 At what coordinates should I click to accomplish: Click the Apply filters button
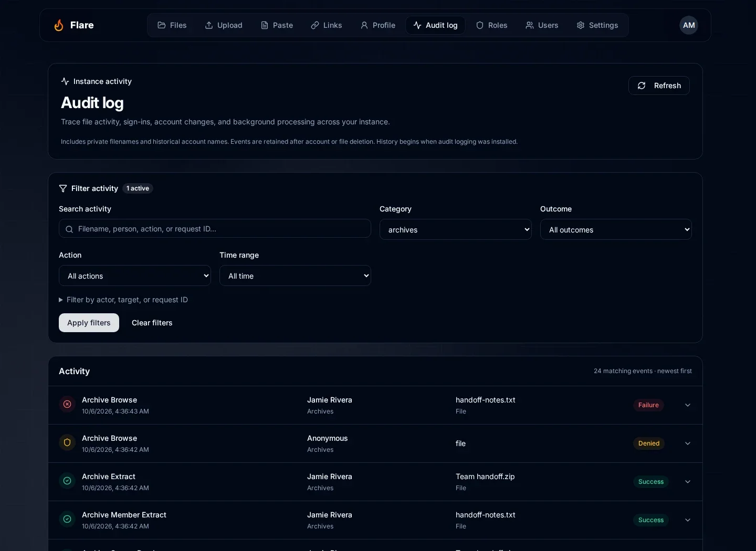point(89,323)
